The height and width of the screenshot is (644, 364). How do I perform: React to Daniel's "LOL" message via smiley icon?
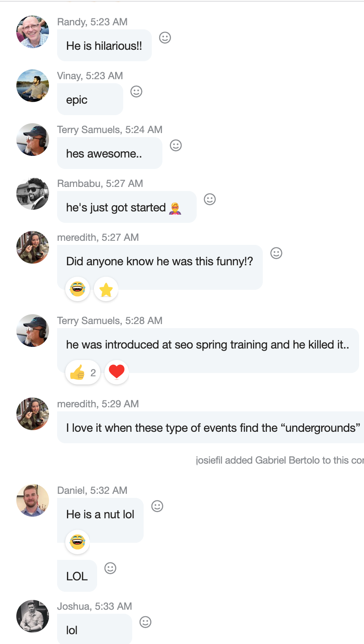coord(111,568)
